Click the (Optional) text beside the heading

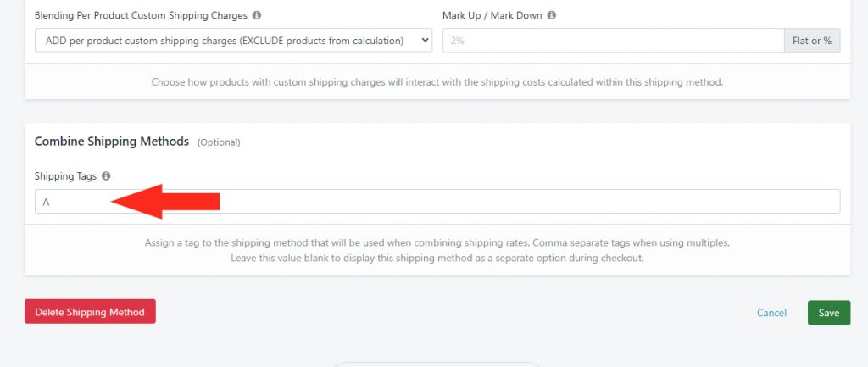coord(219,142)
